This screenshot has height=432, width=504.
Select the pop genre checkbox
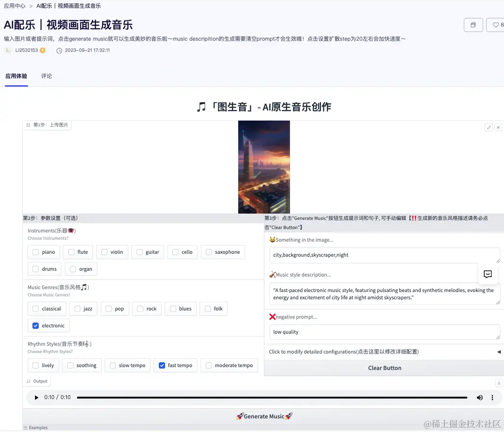(108, 309)
